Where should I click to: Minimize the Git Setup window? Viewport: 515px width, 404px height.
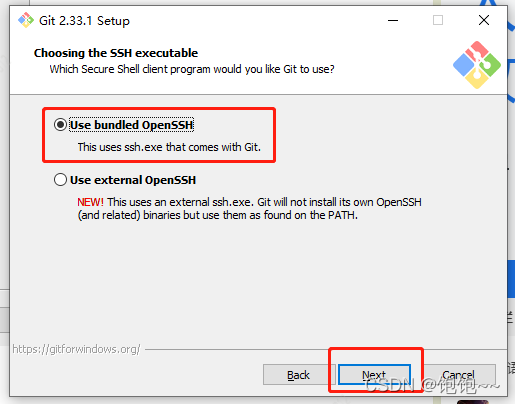(x=393, y=20)
